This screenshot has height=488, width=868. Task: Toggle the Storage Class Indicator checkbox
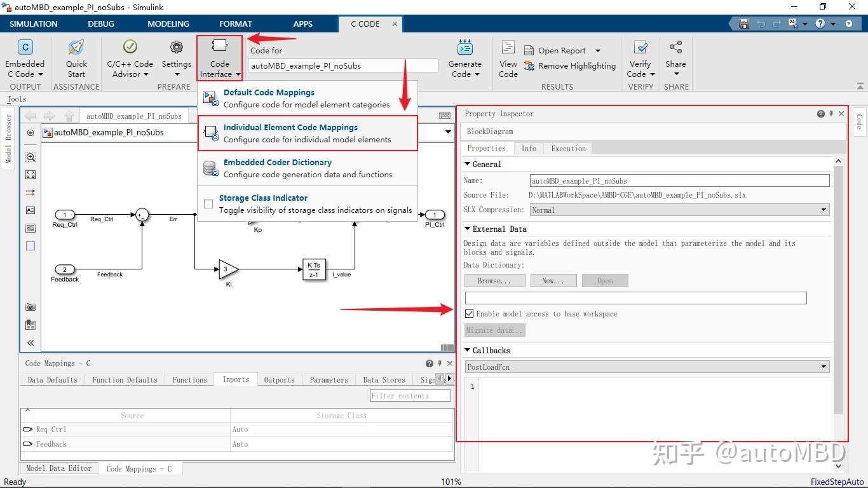click(208, 204)
